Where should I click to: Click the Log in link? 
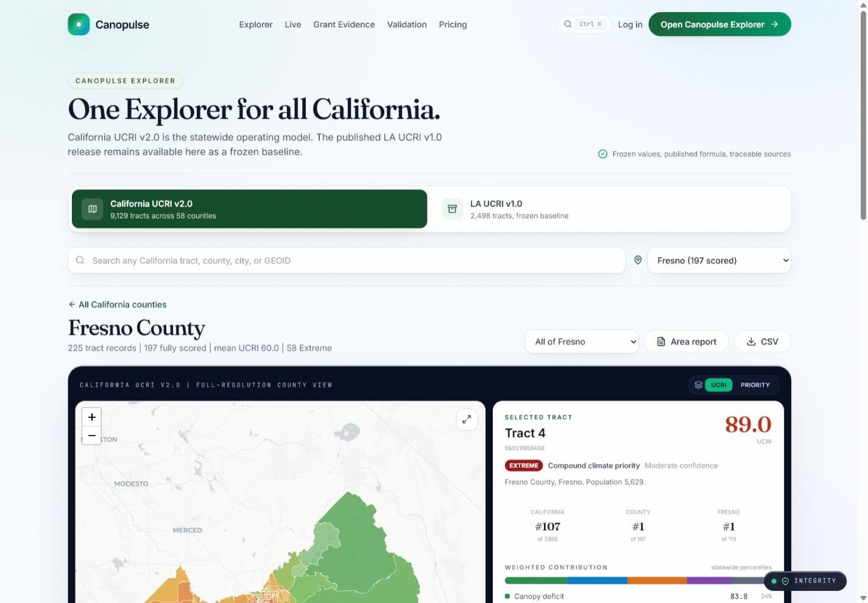(x=630, y=24)
